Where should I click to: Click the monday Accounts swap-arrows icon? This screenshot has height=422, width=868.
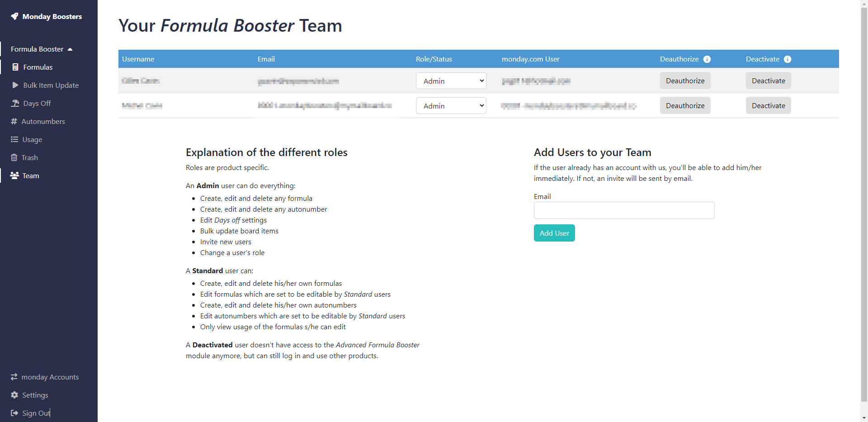click(14, 377)
